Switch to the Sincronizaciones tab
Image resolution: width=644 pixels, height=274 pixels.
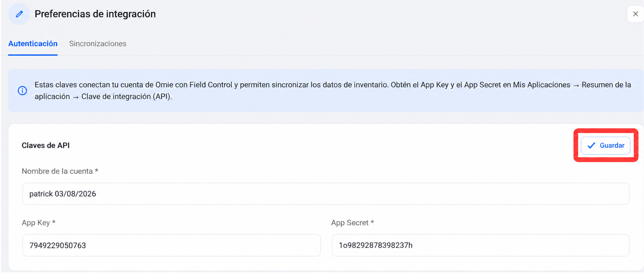tap(98, 44)
